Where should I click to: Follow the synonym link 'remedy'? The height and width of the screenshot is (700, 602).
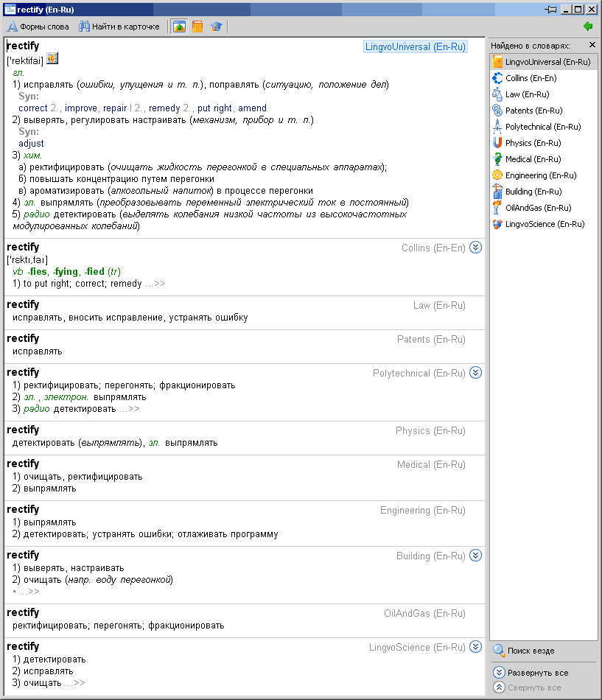point(164,108)
